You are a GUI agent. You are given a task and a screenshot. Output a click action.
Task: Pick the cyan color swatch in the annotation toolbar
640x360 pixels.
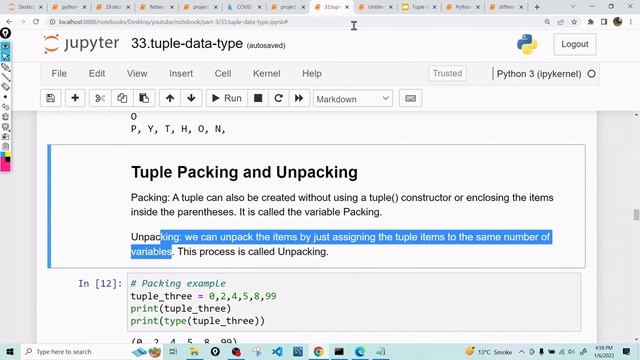(3, 155)
